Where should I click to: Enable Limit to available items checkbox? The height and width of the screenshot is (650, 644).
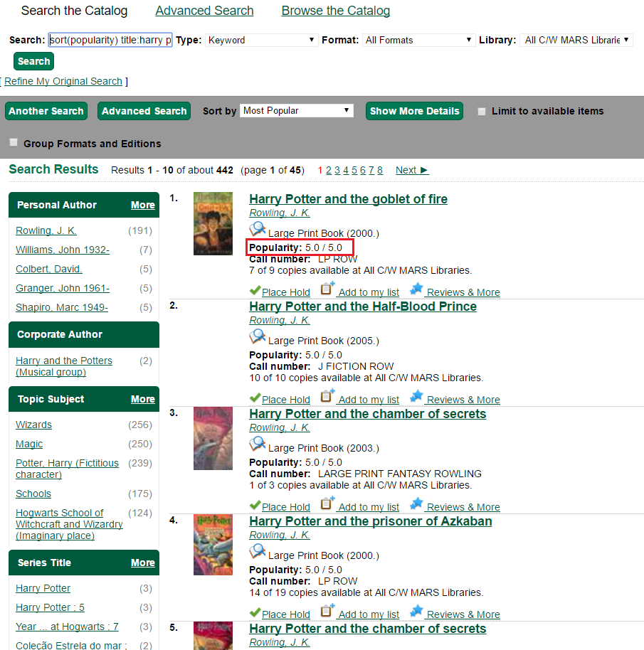pos(482,112)
